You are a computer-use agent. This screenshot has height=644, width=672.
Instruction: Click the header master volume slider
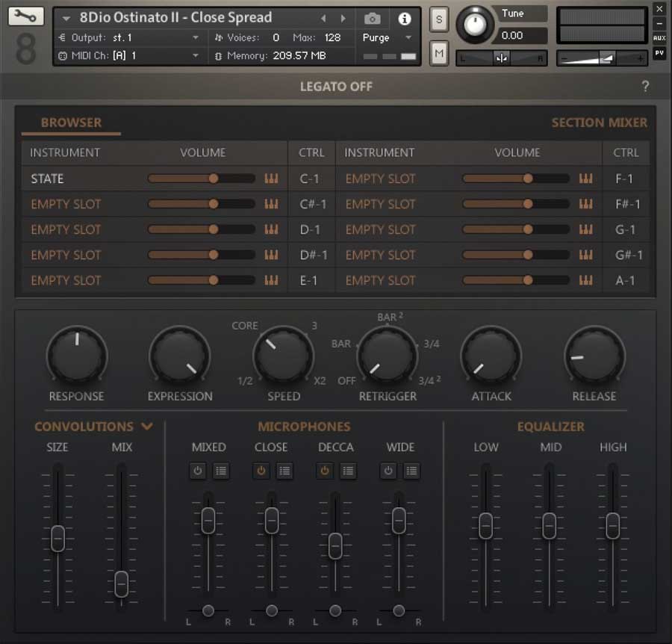click(601, 58)
